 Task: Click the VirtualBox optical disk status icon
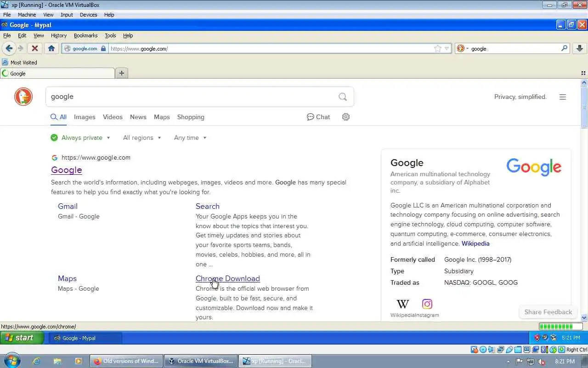coord(483,350)
